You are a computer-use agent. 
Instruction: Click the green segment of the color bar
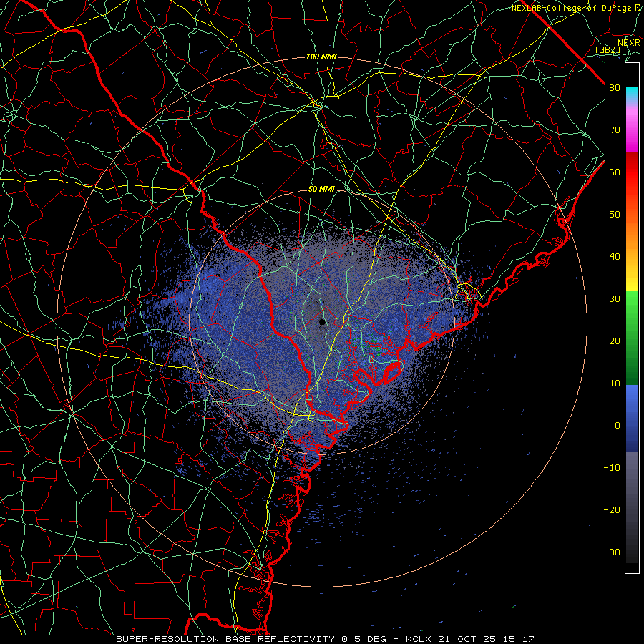click(632, 338)
